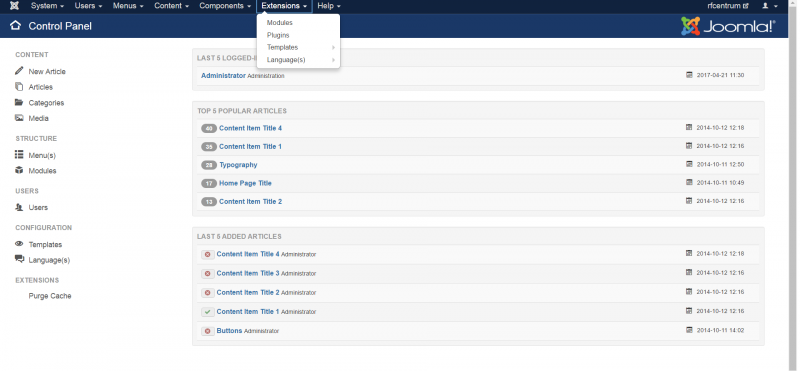Toggle publish status of the Buttons article

(207, 331)
